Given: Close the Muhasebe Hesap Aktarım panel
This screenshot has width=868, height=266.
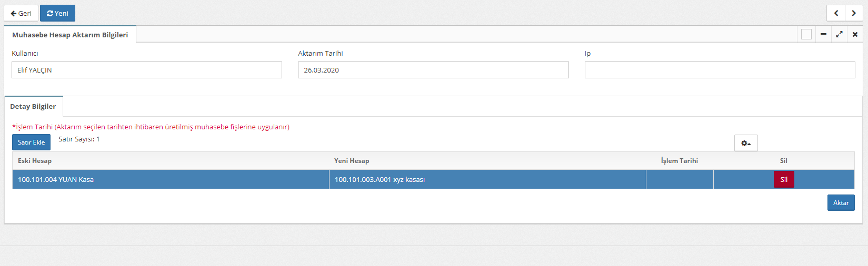Looking at the screenshot, I should tap(855, 34).
